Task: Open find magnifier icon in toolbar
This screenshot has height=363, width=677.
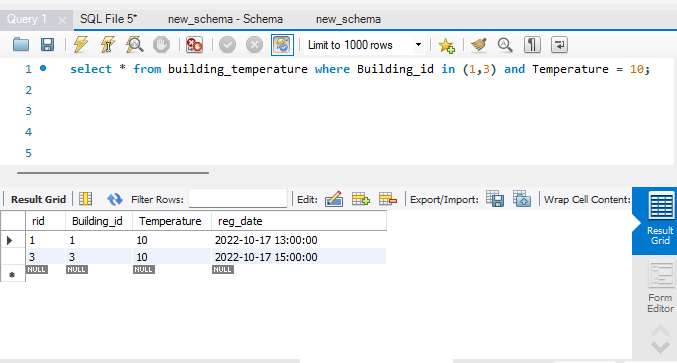Action: click(x=505, y=44)
